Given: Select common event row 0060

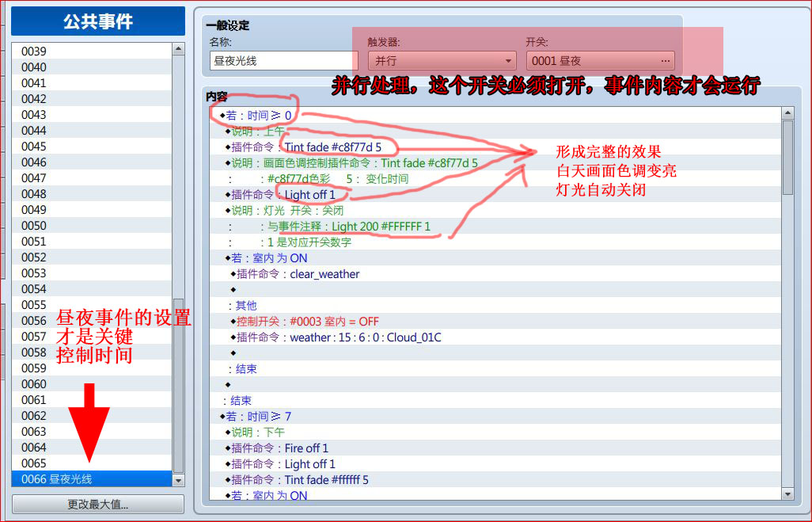Looking at the screenshot, I should pyautogui.click(x=92, y=384).
